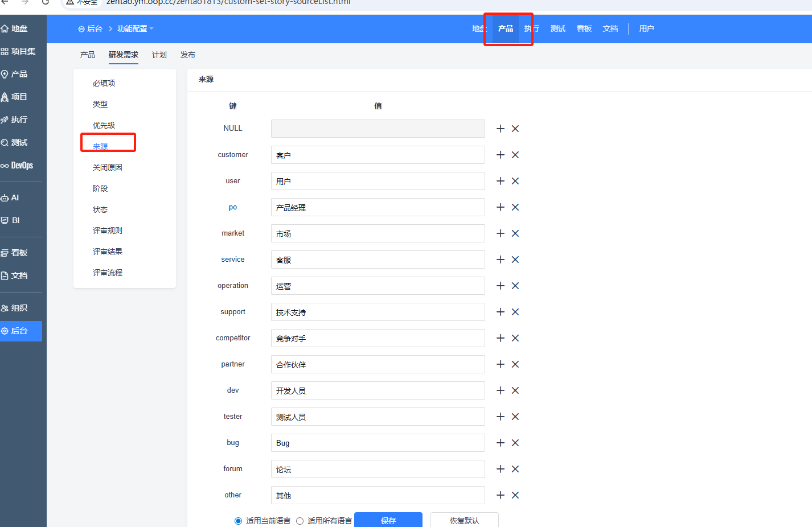The width and height of the screenshot is (812, 527).
Task: Switch to 看板 in the top navigation bar
Action: pos(584,28)
